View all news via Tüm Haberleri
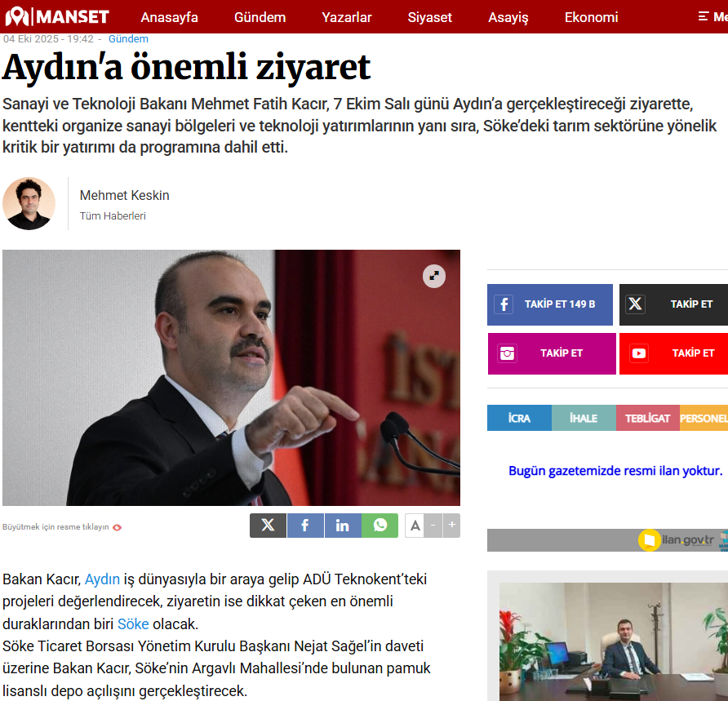Image resolution: width=728 pixels, height=701 pixels. (x=113, y=216)
